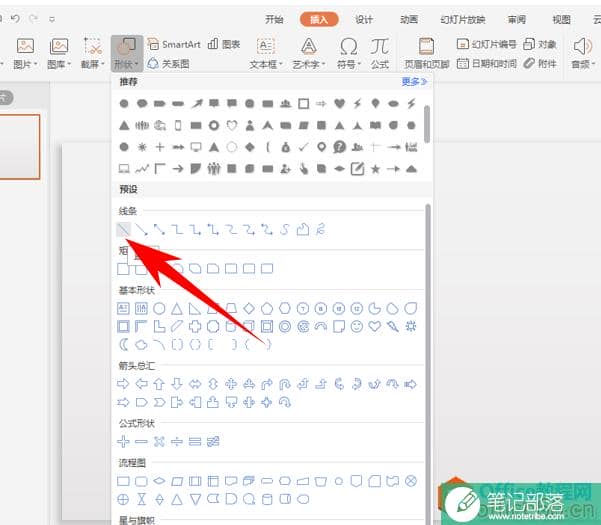Switch to the 动画 tab
Screen dimensions: 601x525
coord(409,19)
